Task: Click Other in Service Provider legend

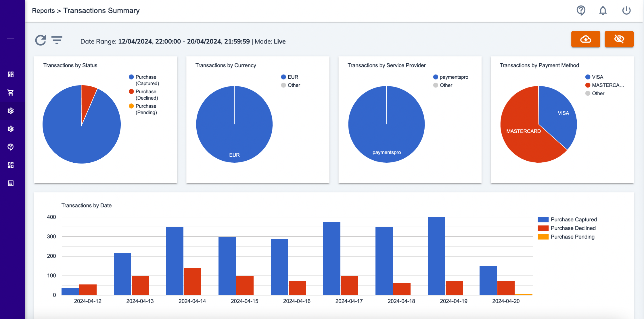Action: [442, 85]
